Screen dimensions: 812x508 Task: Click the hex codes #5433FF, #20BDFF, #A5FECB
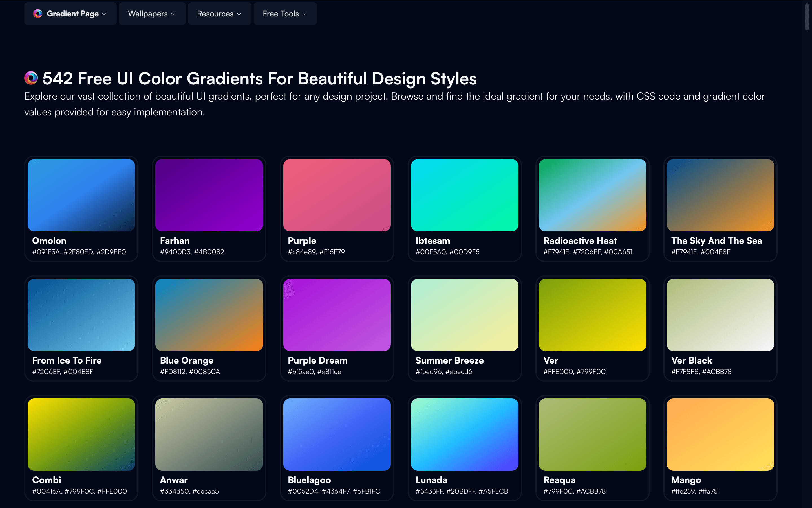coord(462,491)
